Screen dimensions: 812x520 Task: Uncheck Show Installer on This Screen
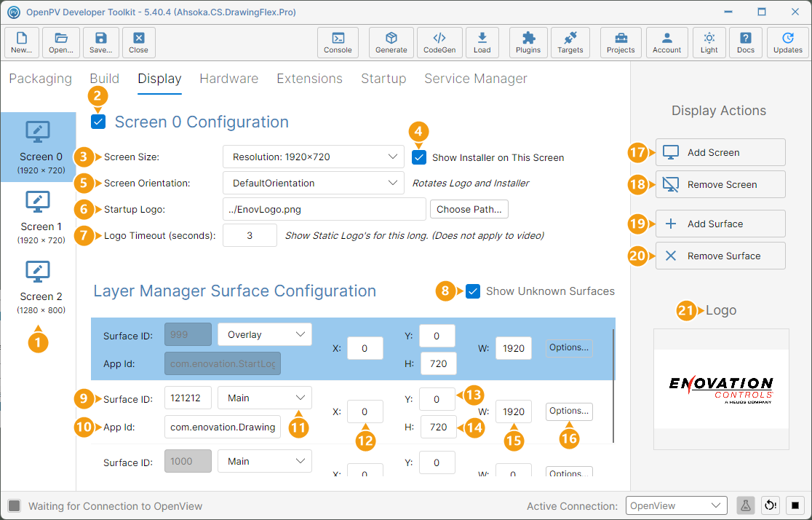pyautogui.click(x=419, y=157)
